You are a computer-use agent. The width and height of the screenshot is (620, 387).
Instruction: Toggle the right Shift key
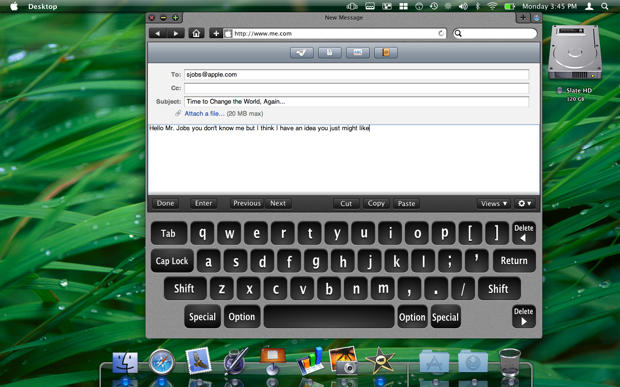coord(499,289)
